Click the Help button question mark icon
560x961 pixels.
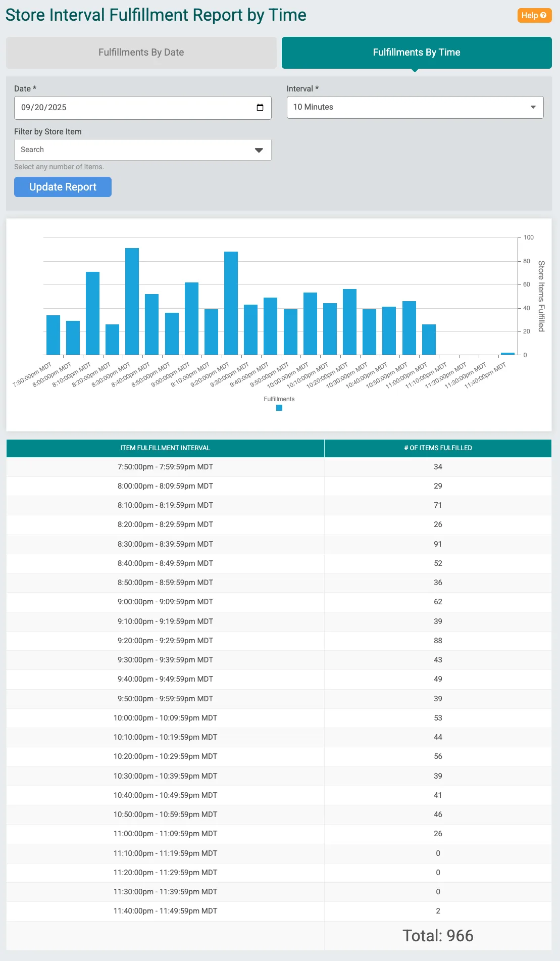pyautogui.click(x=543, y=15)
